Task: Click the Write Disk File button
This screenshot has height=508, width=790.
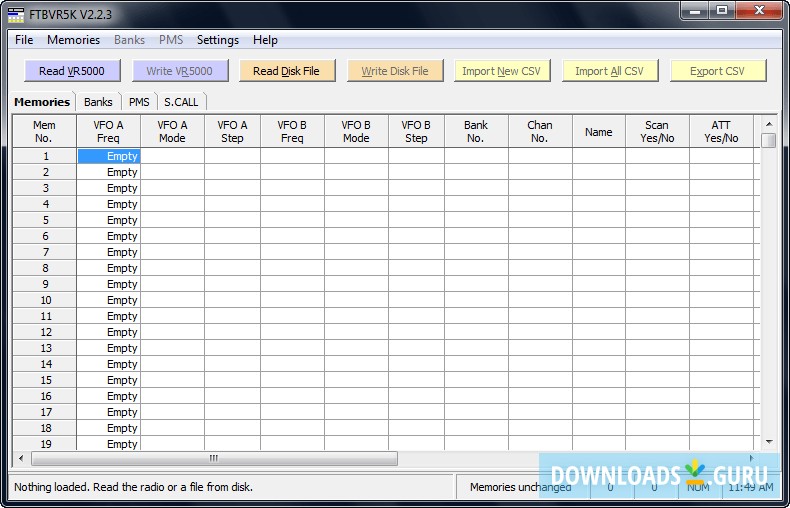Action: pyautogui.click(x=395, y=71)
